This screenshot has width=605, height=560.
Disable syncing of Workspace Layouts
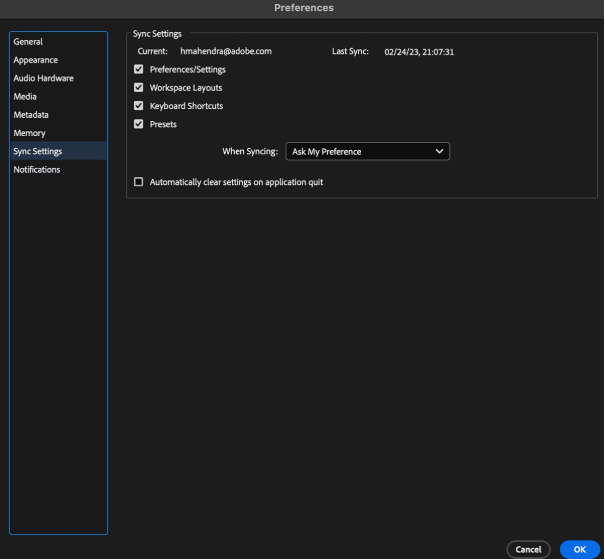[x=139, y=87]
